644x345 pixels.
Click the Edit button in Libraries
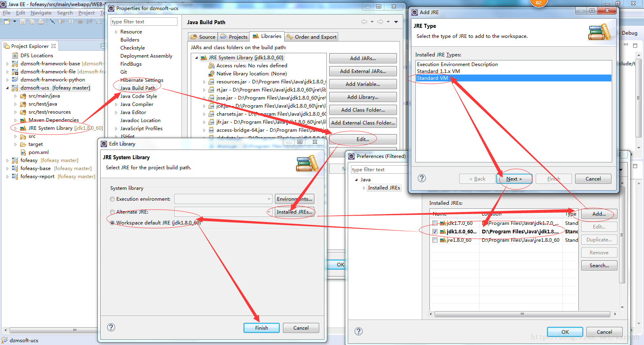click(x=363, y=139)
